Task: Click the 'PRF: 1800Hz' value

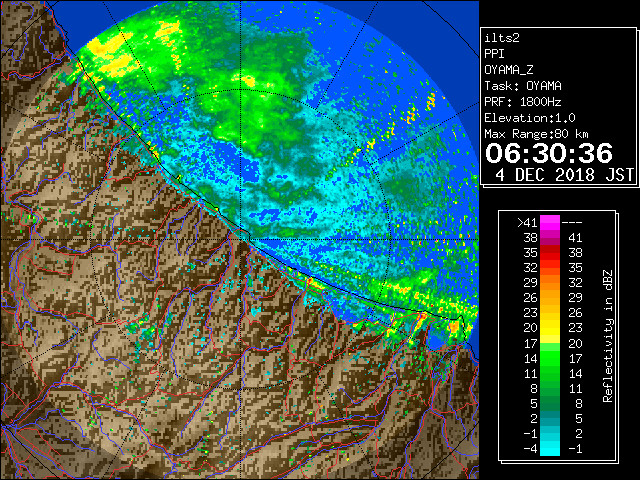Action: coord(522,102)
